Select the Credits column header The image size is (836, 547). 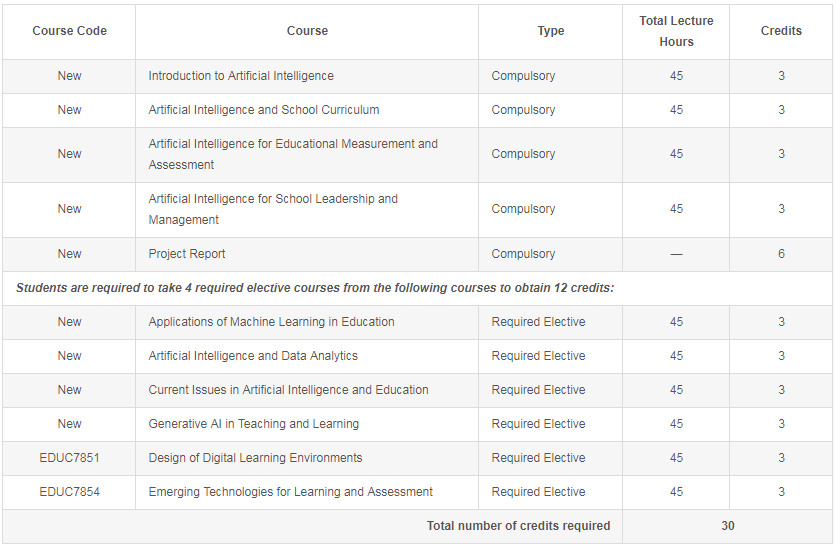click(x=781, y=31)
